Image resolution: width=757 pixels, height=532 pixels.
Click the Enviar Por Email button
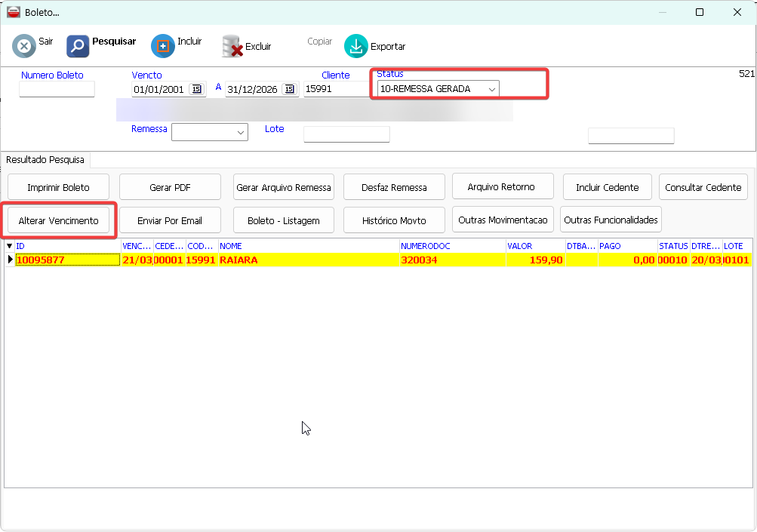coord(170,220)
